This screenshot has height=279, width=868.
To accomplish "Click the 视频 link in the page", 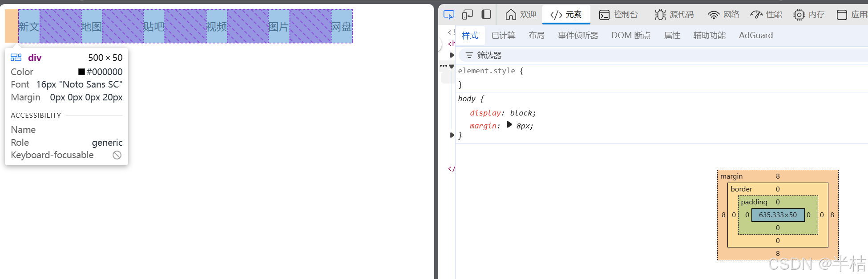I will (217, 27).
